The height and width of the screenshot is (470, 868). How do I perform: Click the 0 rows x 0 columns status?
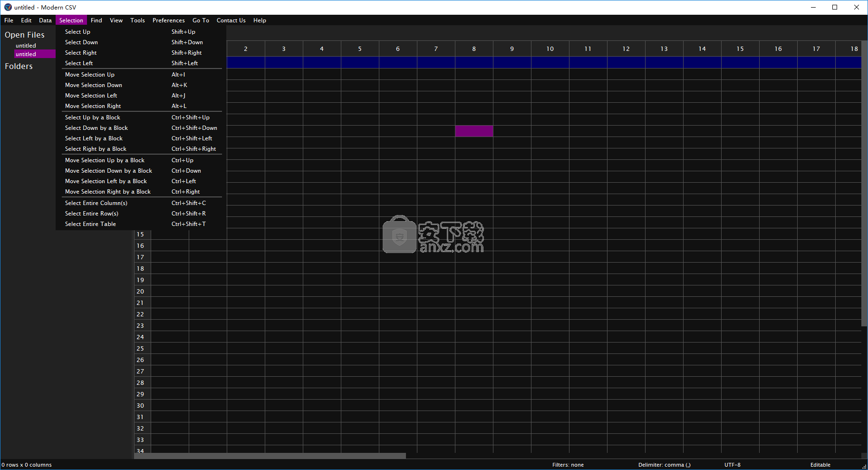pyautogui.click(x=27, y=465)
